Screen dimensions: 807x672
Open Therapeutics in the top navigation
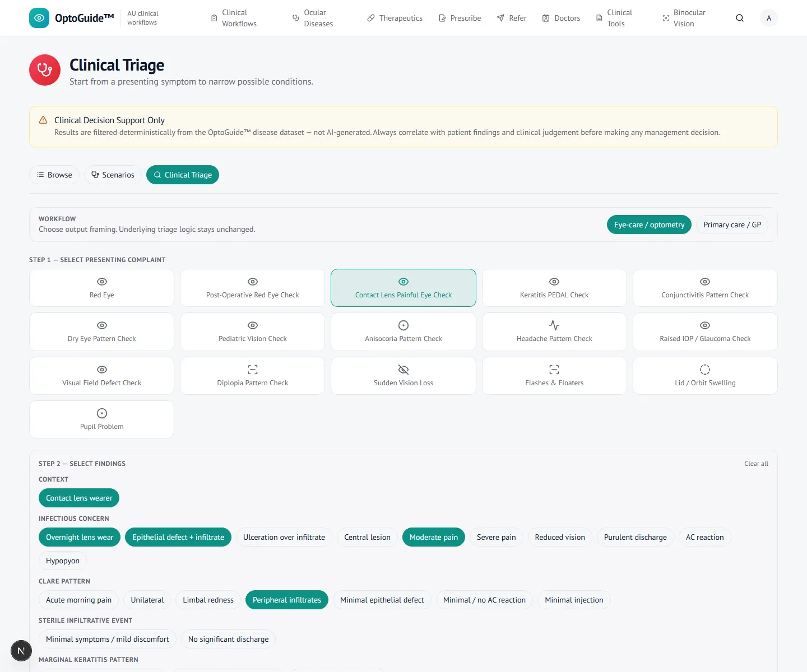(395, 18)
